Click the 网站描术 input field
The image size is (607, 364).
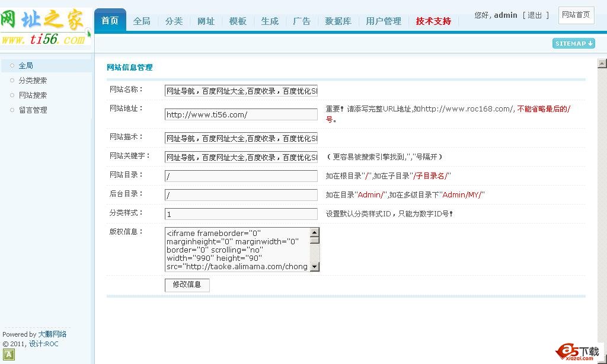[x=241, y=138]
